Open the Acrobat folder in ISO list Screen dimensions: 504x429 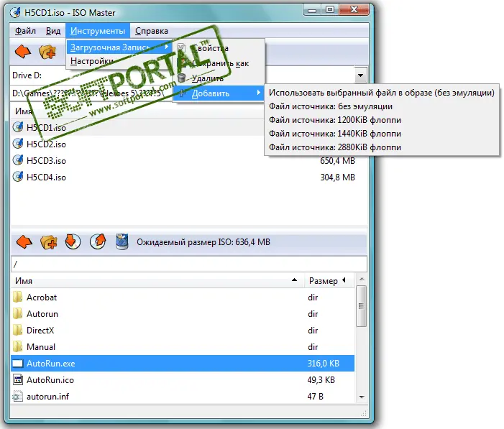pyautogui.click(x=42, y=297)
